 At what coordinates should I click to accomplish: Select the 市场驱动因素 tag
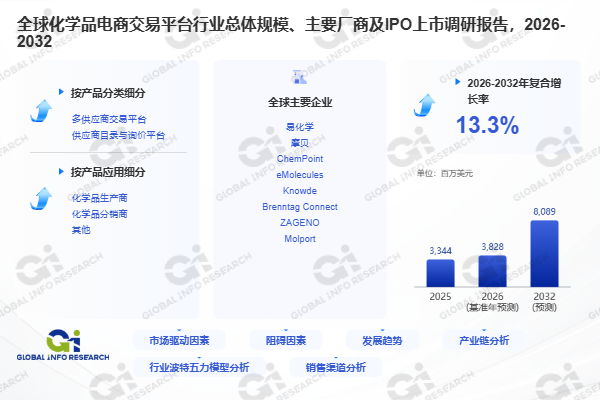(179, 340)
